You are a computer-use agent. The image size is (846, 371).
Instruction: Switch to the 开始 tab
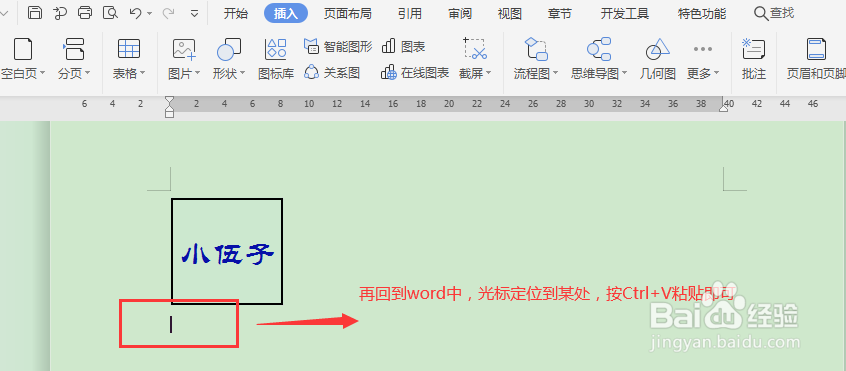point(236,13)
